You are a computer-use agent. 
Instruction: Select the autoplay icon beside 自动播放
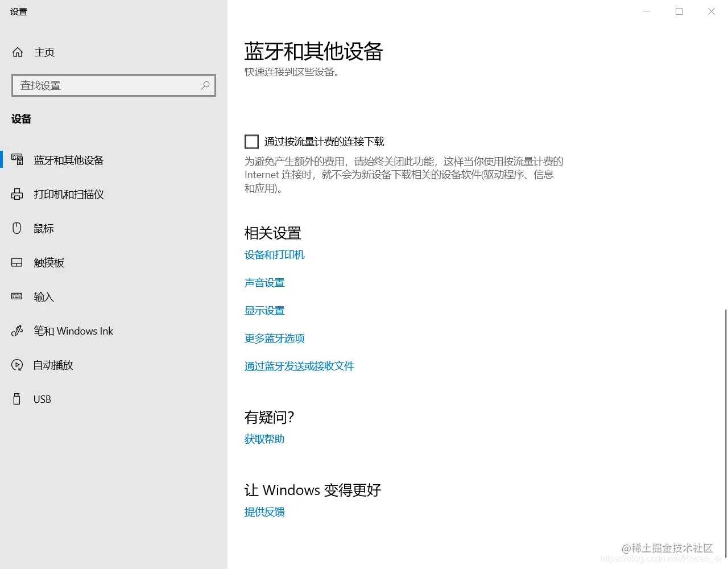[17, 365]
